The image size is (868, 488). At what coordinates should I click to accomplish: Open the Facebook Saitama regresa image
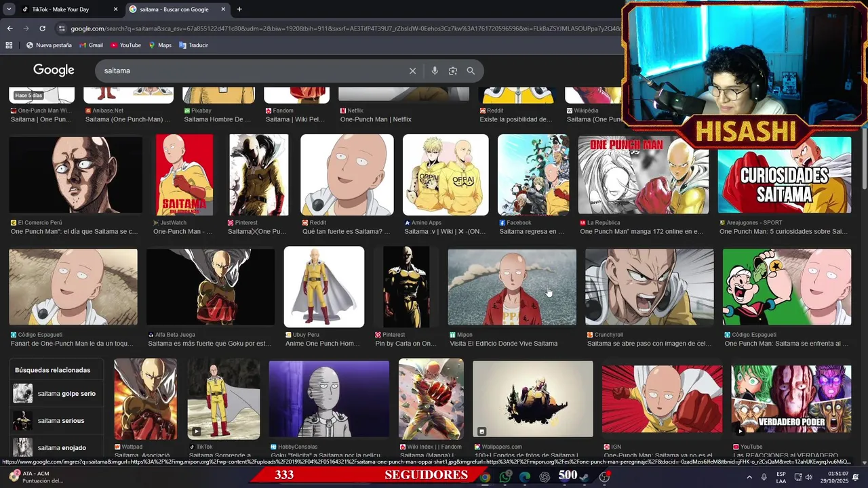pos(534,175)
